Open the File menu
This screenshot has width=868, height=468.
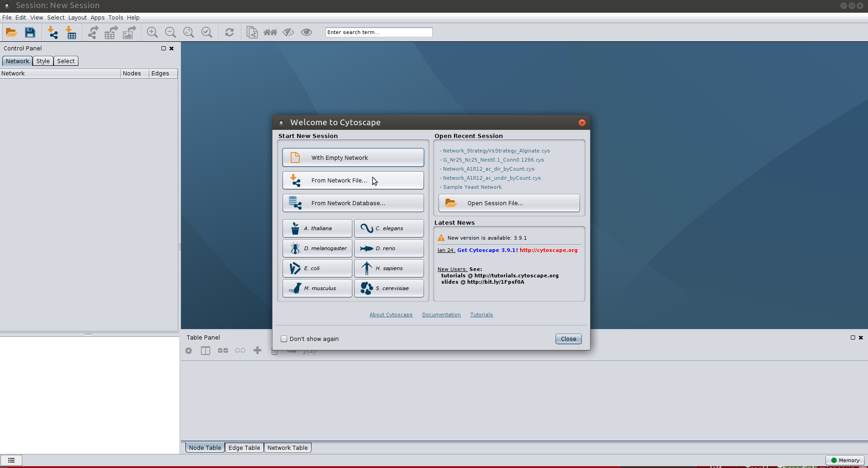(x=7, y=18)
